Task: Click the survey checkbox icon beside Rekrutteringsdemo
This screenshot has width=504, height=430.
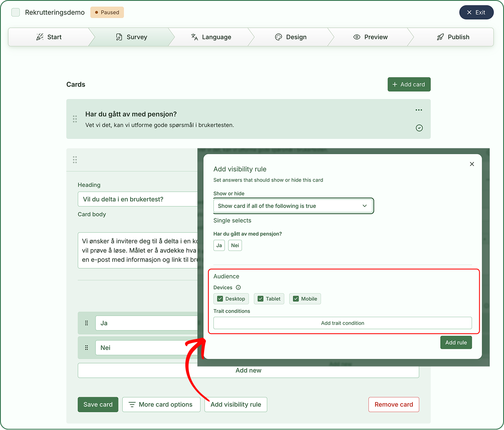Action: [x=16, y=12]
